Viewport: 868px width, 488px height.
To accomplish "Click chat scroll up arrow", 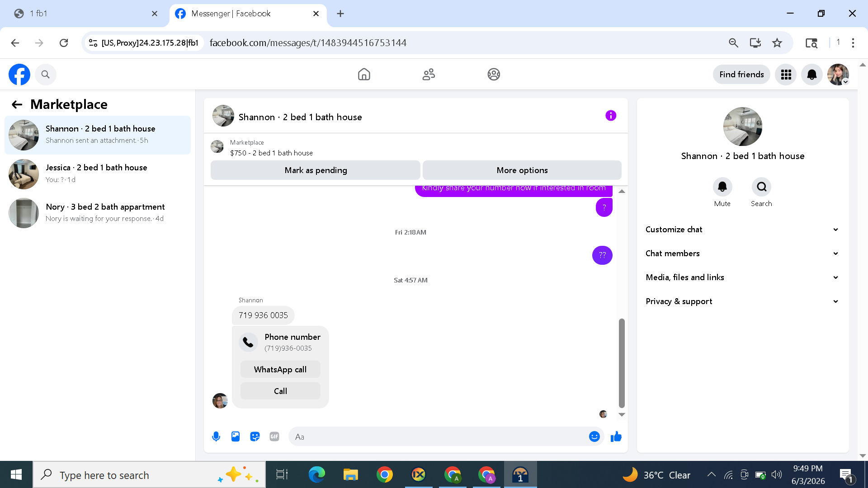I will (x=622, y=192).
